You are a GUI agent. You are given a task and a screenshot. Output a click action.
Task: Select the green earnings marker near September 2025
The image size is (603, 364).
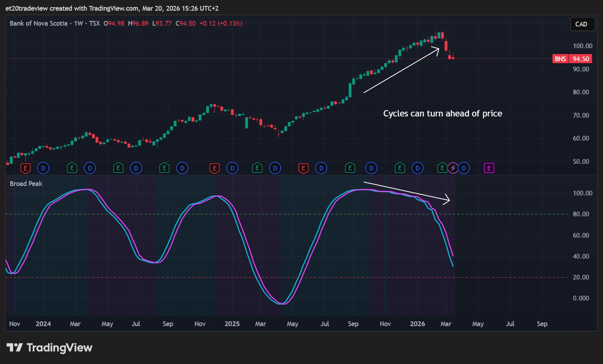pyautogui.click(x=350, y=168)
